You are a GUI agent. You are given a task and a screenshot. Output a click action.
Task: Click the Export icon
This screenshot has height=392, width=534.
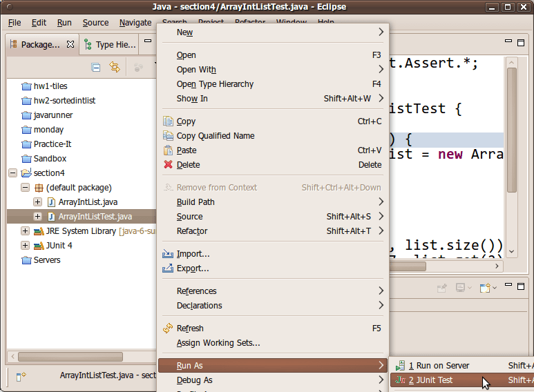point(168,268)
